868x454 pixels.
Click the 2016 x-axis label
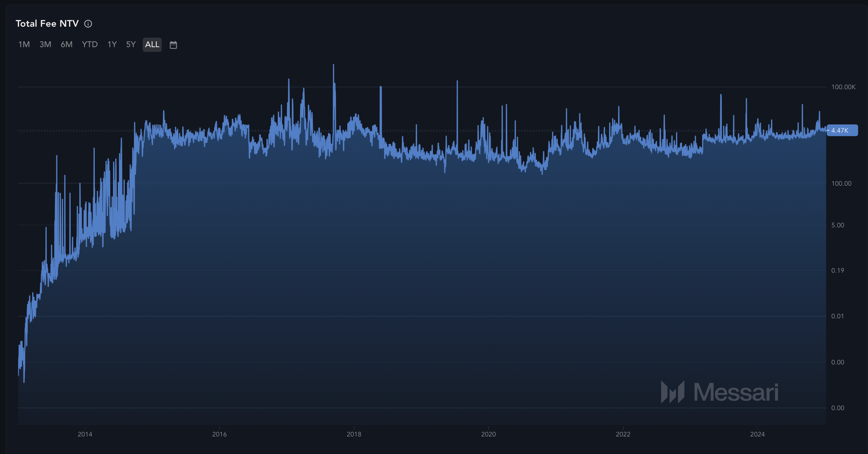(220, 434)
